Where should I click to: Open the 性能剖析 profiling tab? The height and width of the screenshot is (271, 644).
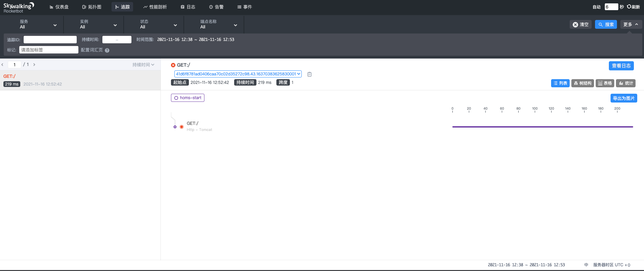pos(155,7)
